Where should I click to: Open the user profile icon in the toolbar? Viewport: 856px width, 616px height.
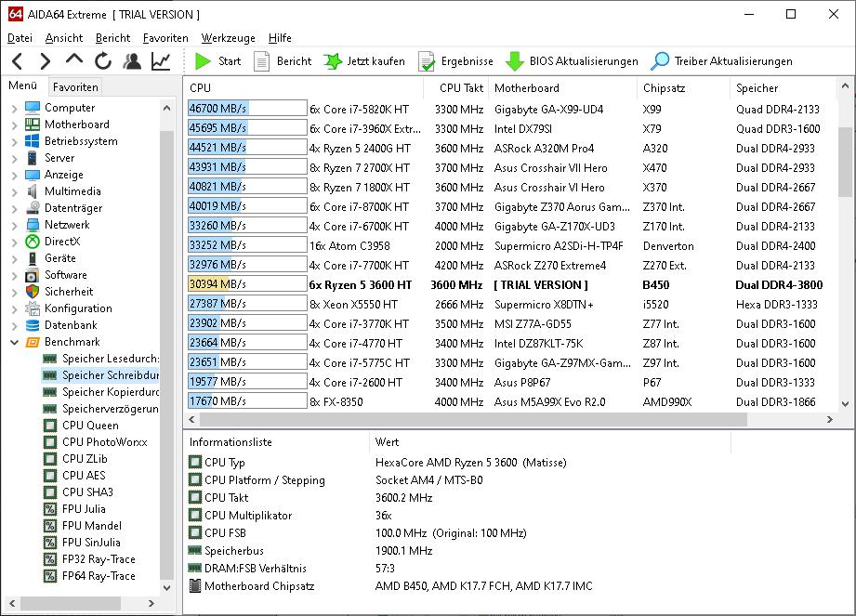132,61
